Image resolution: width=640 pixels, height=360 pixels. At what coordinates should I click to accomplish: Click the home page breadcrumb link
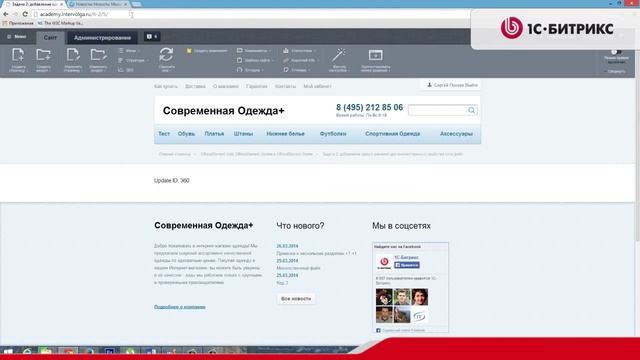coord(175,154)
